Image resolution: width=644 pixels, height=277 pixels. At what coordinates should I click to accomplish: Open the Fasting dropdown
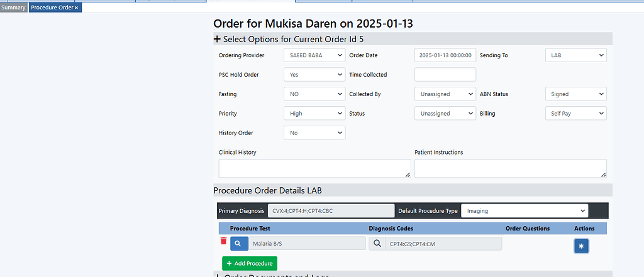coord(314,94)
